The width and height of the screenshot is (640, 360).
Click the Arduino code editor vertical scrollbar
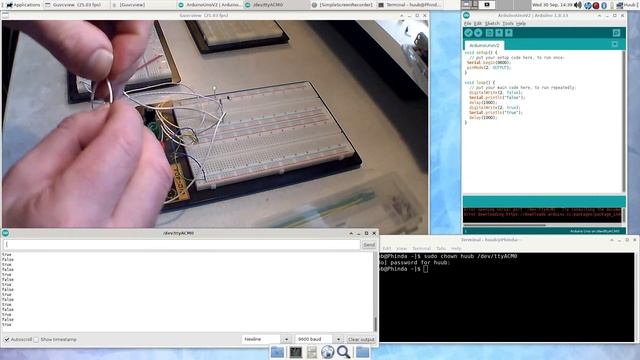pos(623,121)
